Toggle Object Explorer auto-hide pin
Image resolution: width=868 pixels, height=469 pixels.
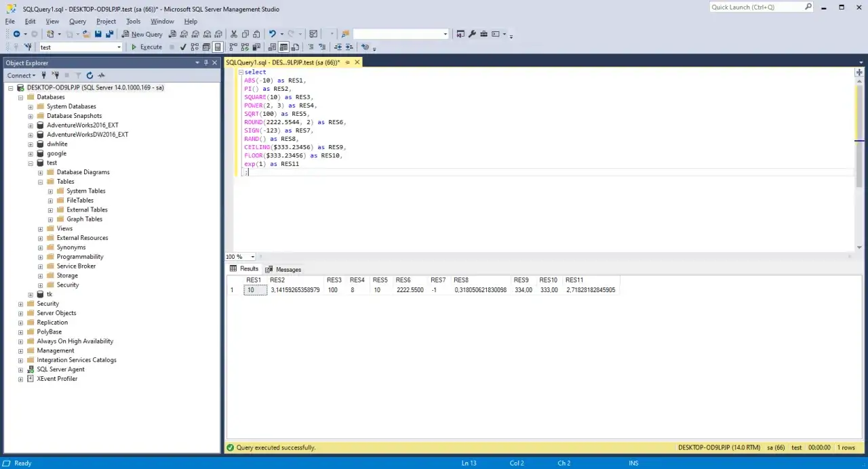click(206, 62)
